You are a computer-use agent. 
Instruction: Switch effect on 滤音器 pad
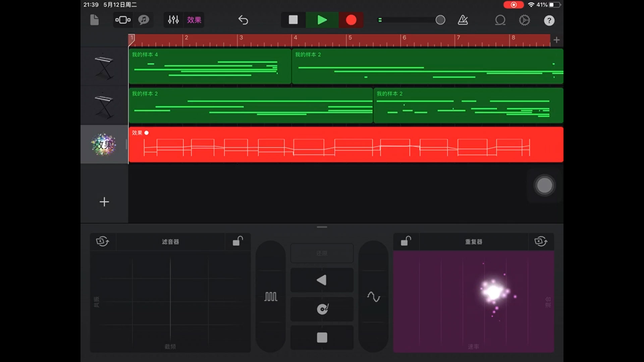click(103, 241)
